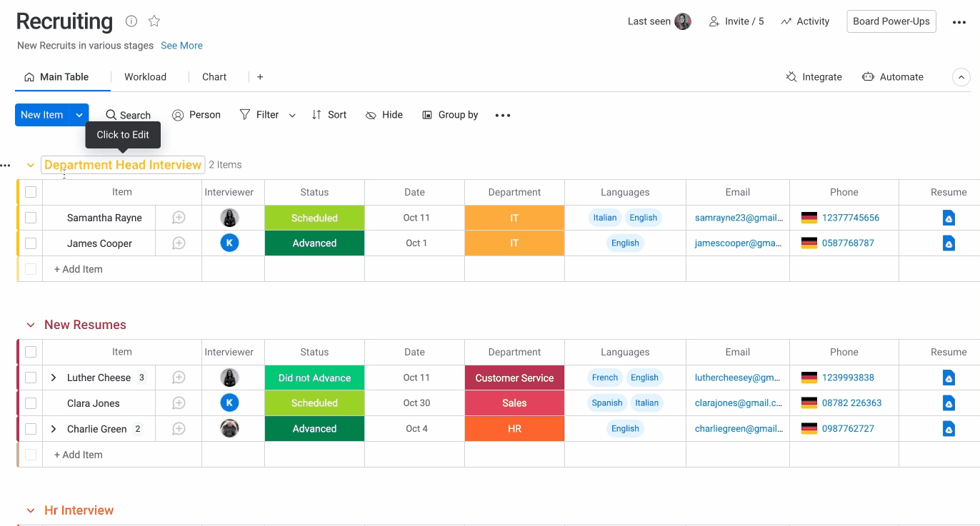Collapse the New Resumes group
Image resolution: width=980 pixels, height=526 pixels.
[31, 325]
